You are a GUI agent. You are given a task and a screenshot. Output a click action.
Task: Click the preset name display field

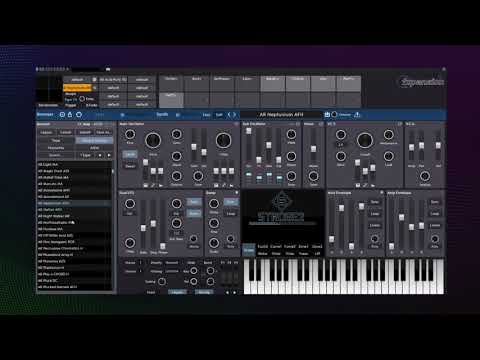281,115
